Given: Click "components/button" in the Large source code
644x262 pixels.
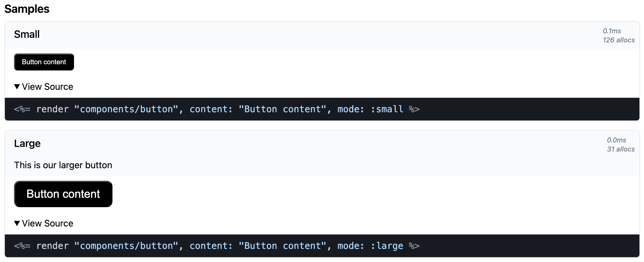Looking at the screenshot, I should 126,246.
